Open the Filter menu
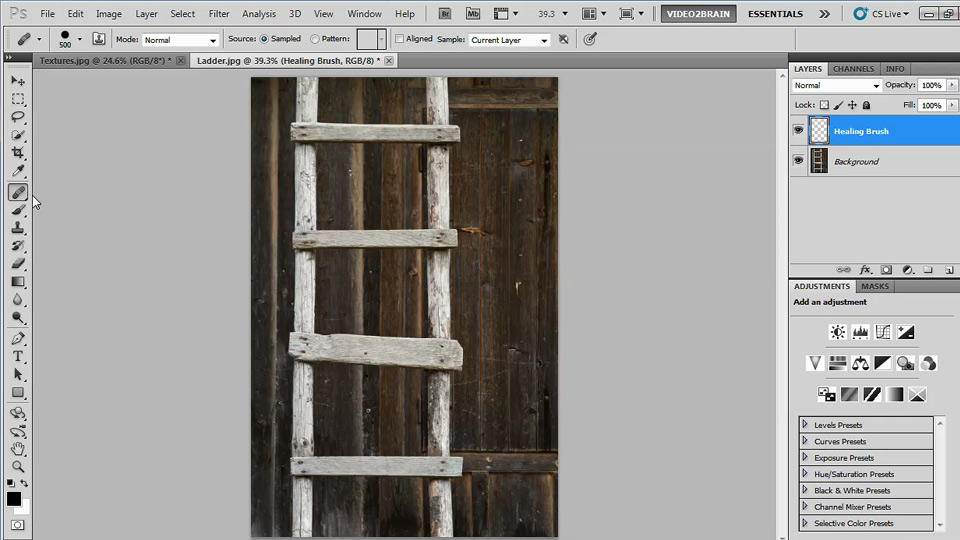Viewport: 960px width, 540px height. point(219,13)
